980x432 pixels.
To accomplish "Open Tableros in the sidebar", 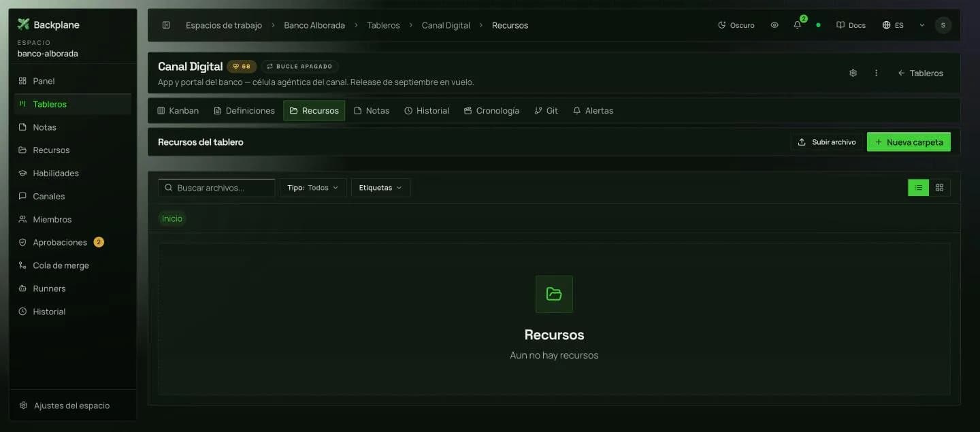I will pyautogui.click(x=72, y=104).
